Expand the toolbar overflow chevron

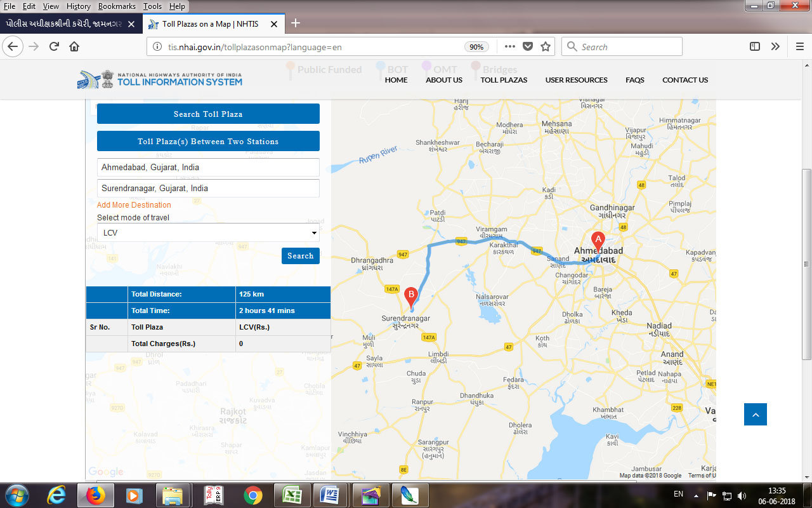tap(775, 46)
